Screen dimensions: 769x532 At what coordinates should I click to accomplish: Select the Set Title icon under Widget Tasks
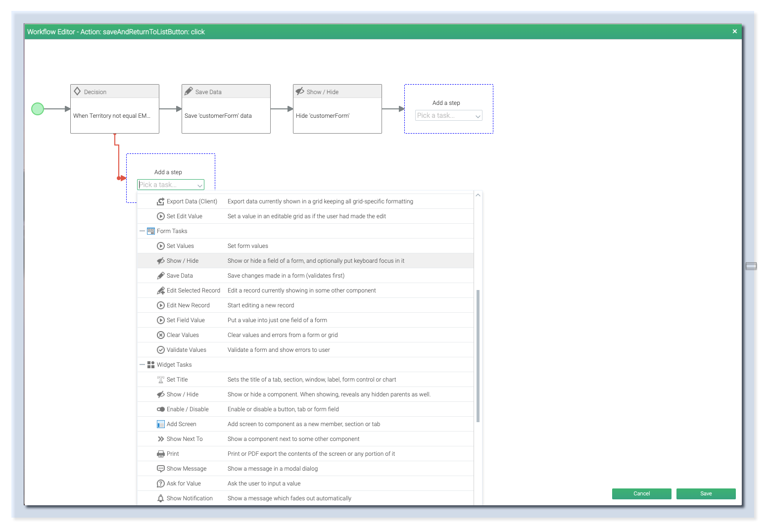pos(160,379)
